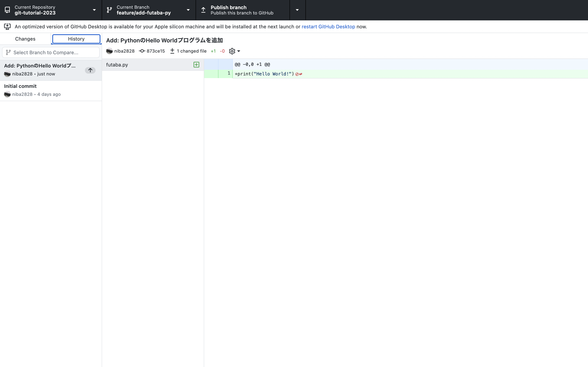Click the branch icon beside Current Branch

tap(109, 10)
